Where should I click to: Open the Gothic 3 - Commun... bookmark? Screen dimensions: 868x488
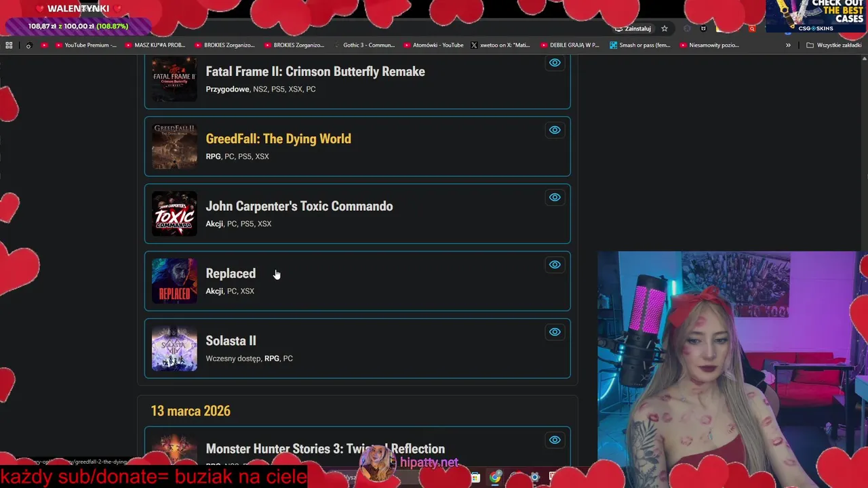(364, 45)
